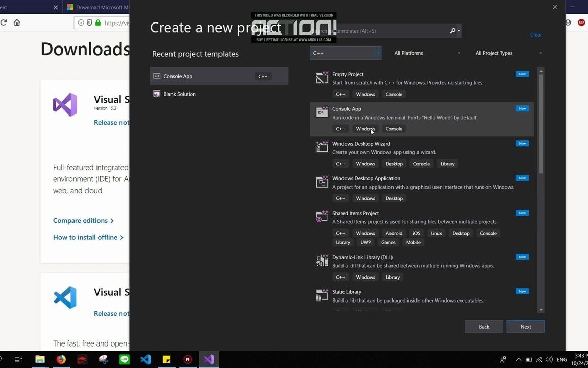Screen dimensions: 588x368
Task: Click the Windows Desktop Application template icon
Action: click(322, 181)
